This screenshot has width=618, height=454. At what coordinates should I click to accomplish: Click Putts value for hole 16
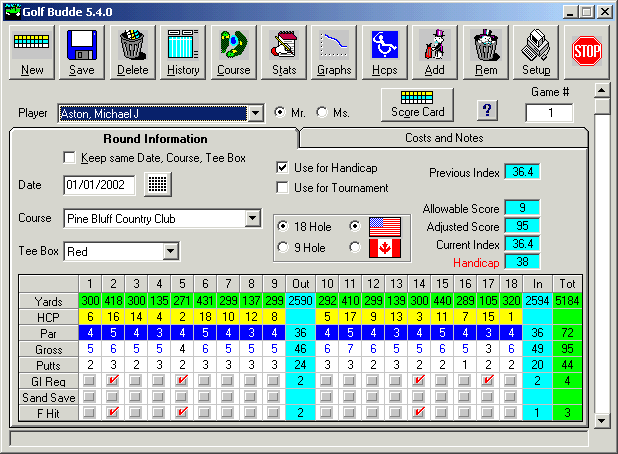click(x=465, y=365)
